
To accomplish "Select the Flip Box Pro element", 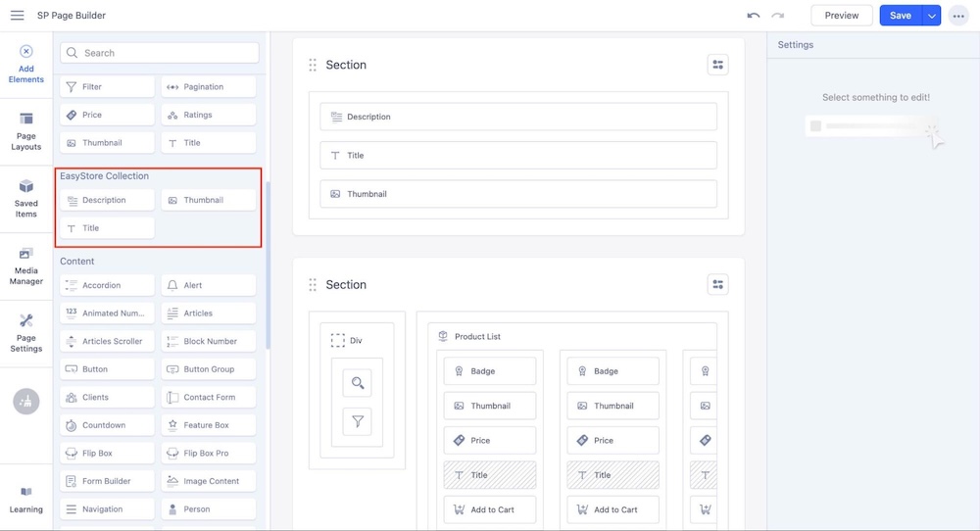I will pyautogui.click(x=208, y=453).
